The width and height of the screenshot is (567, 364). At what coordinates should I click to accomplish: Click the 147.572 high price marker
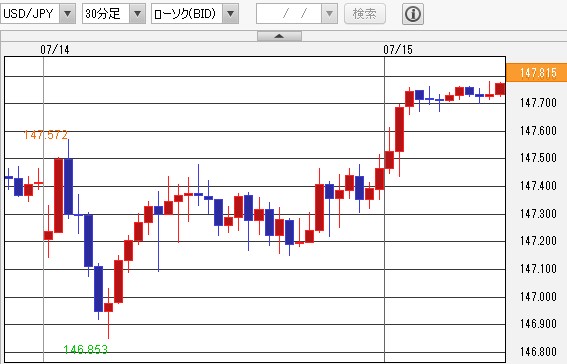click(46, 135)
